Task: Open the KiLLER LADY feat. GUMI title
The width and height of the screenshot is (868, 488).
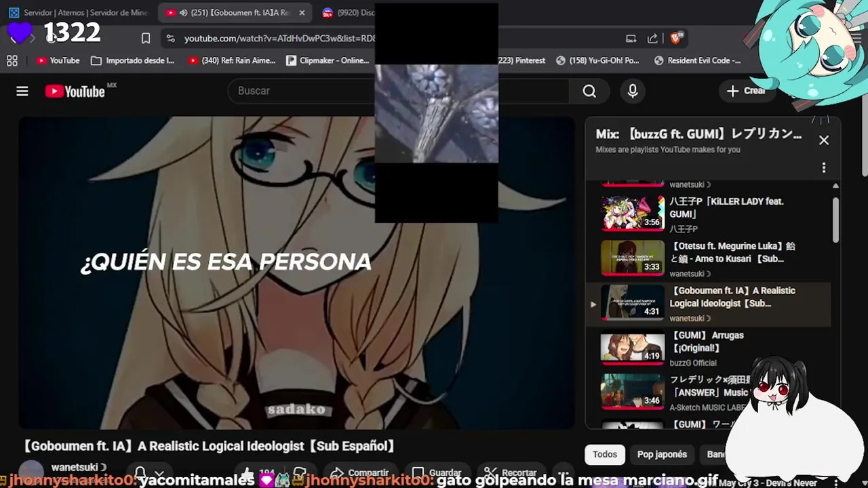Action: 726,207
